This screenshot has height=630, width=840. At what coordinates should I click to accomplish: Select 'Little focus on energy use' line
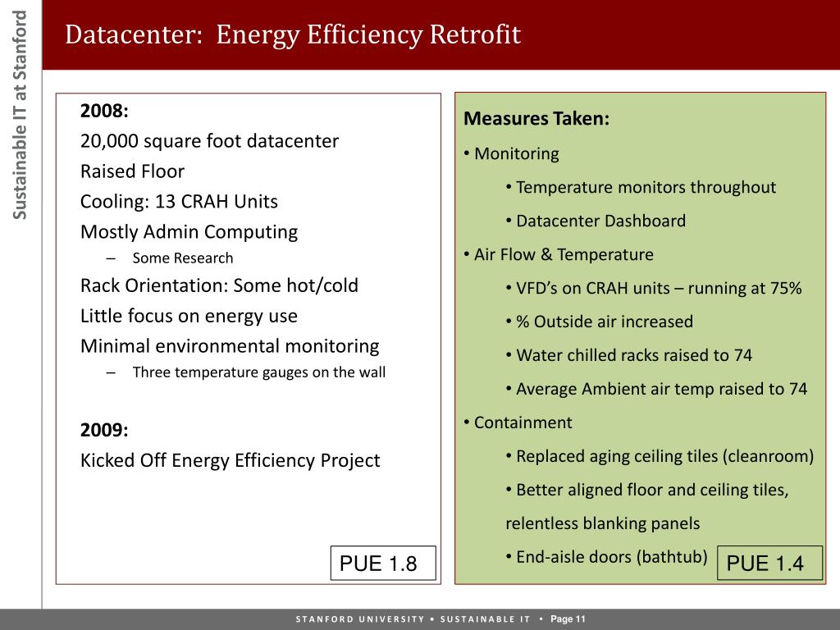(189, 316)
